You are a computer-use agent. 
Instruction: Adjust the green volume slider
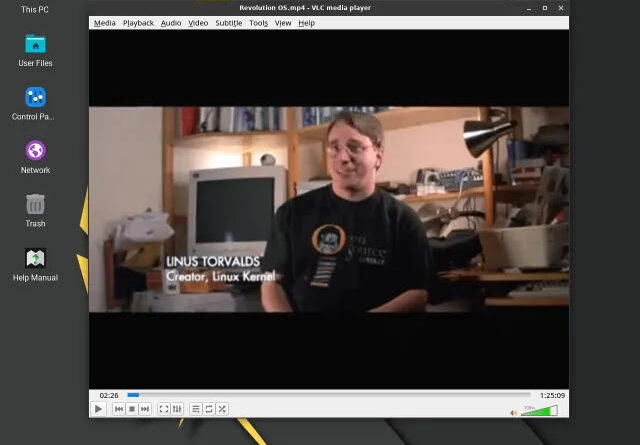[539, 410]
